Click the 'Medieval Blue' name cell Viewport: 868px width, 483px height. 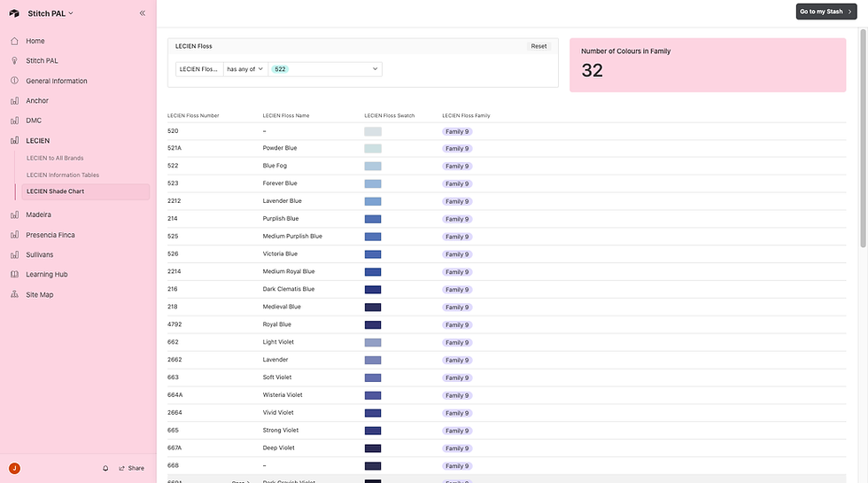tap(282, 307)
